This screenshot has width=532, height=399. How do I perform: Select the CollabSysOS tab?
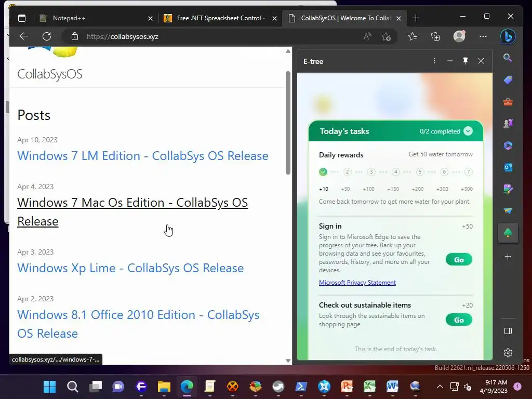point(344,18)
